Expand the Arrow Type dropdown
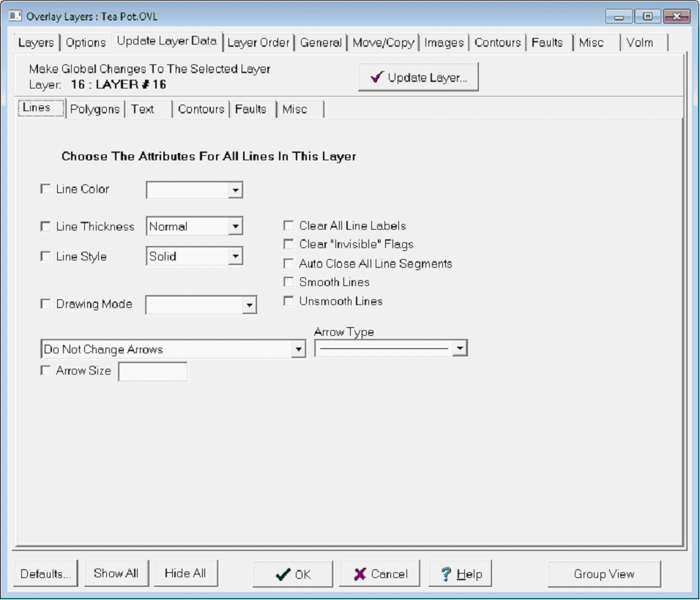 click(459, 349)
